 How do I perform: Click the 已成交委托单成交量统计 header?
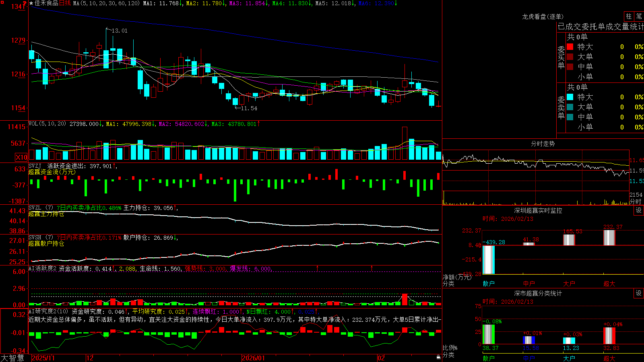click(x=601, y=27)
